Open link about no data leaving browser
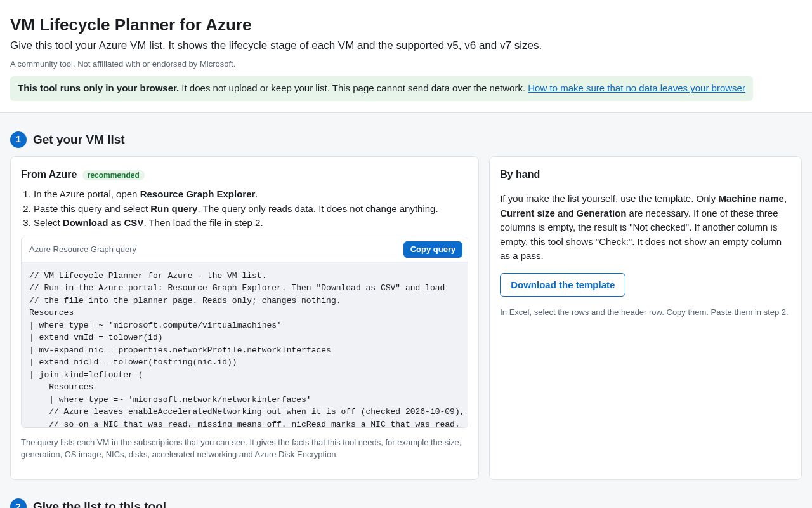 (636, 88)
